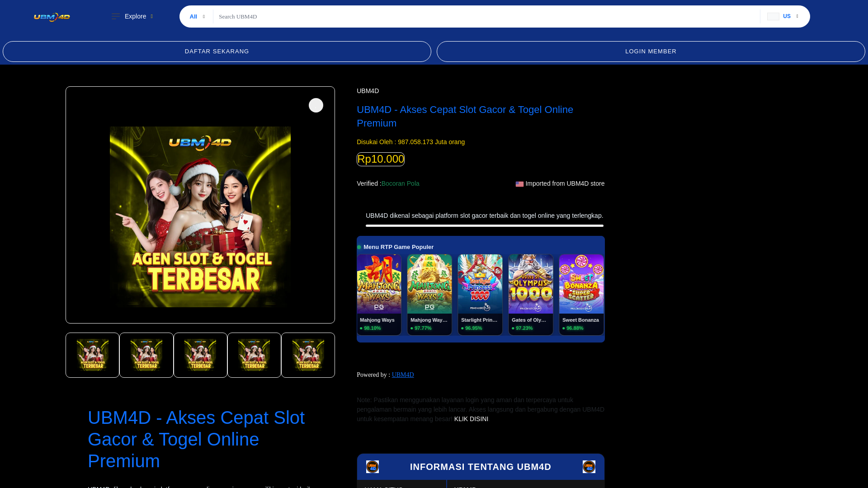Click the 98.10% RTP value
Viewport: 868px width, 488px height.
373,328
